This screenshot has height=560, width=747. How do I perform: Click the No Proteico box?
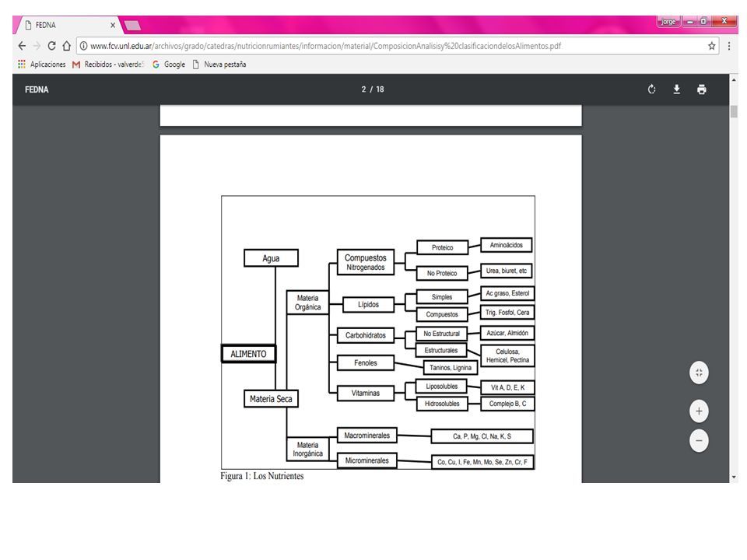click(442, 273)
